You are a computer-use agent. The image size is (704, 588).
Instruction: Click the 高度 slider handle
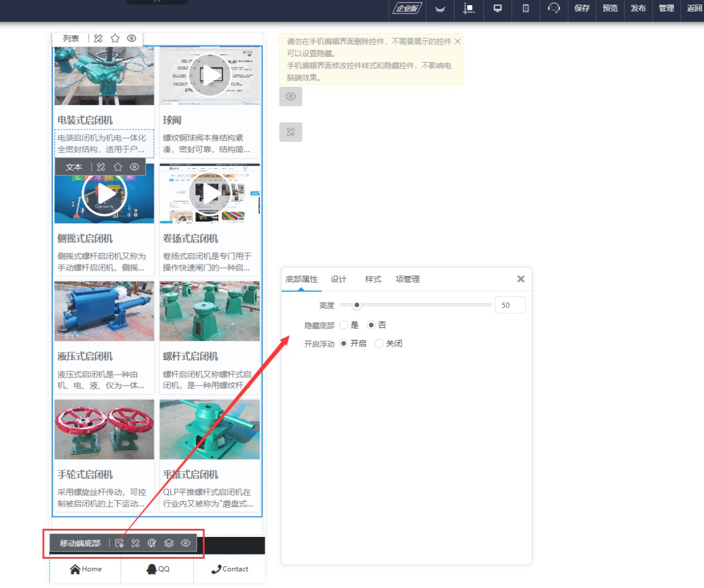click(356, 305)
